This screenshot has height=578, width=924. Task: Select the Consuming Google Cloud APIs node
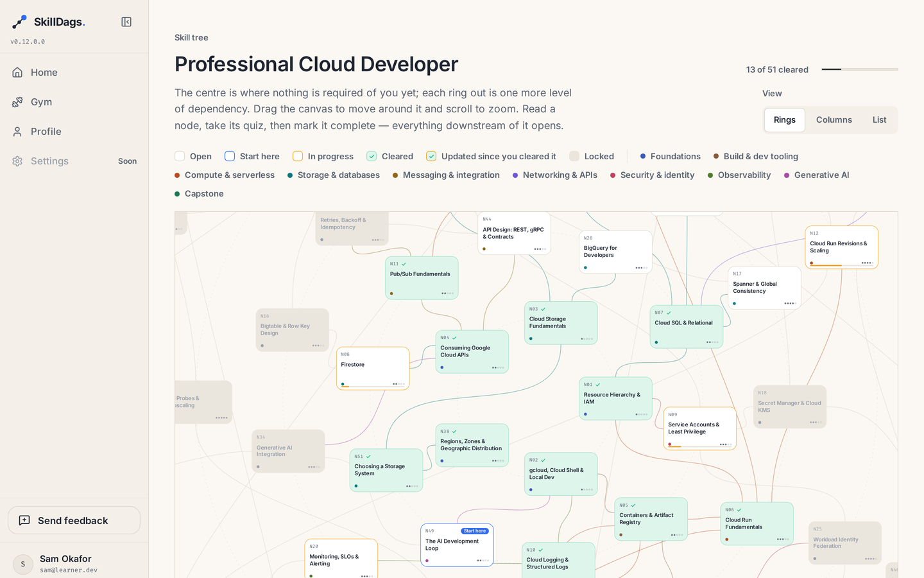[x=472, y=352]
